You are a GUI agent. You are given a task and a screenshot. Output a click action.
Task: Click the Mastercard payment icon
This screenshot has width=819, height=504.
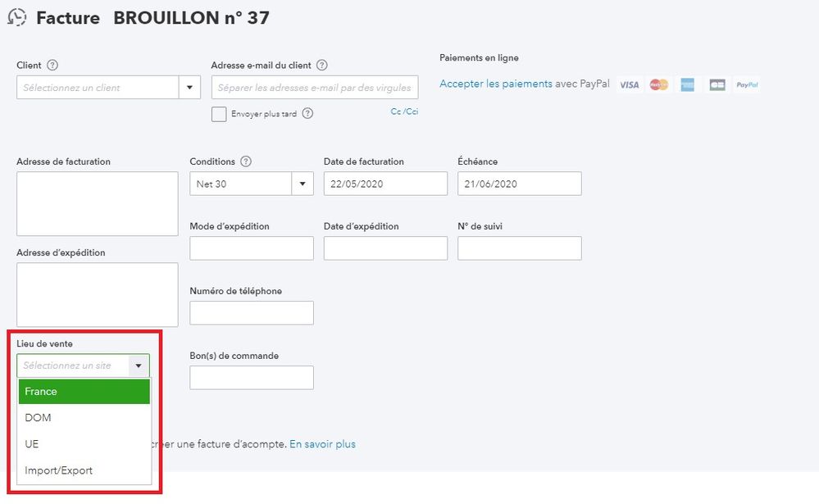point(658,84)
